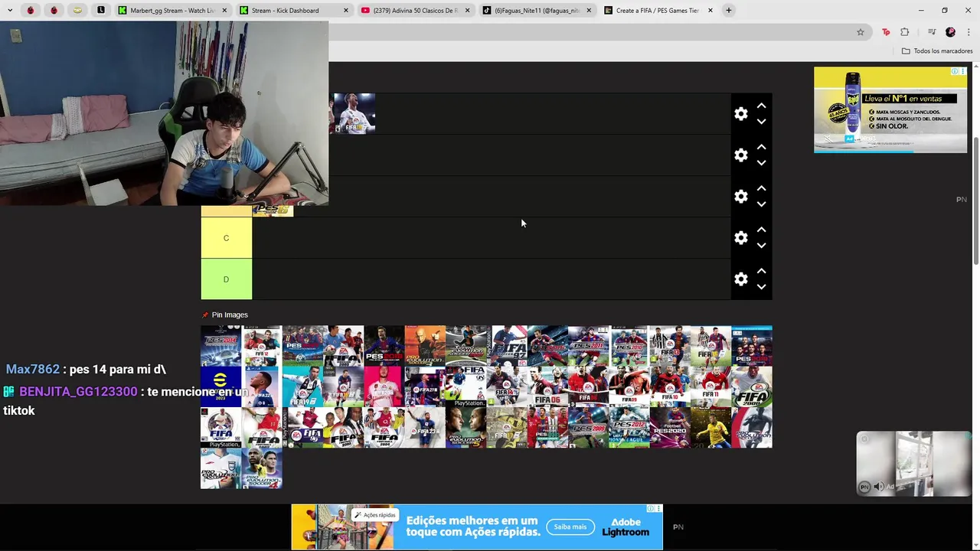980x551 pixels.
Task: Select the FIFA 21 cover image
Action: [425, 386]
